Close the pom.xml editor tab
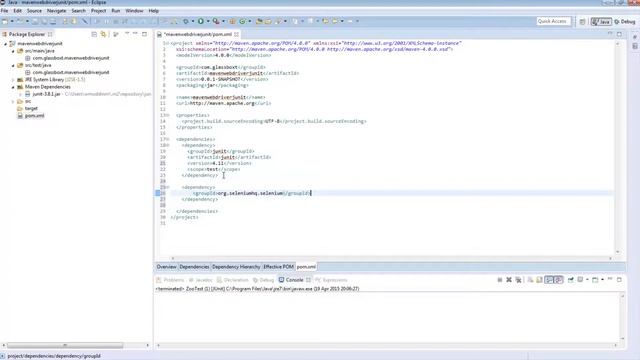Image resolution: width=640 pixels, height=360 pixels. (236, 34)
